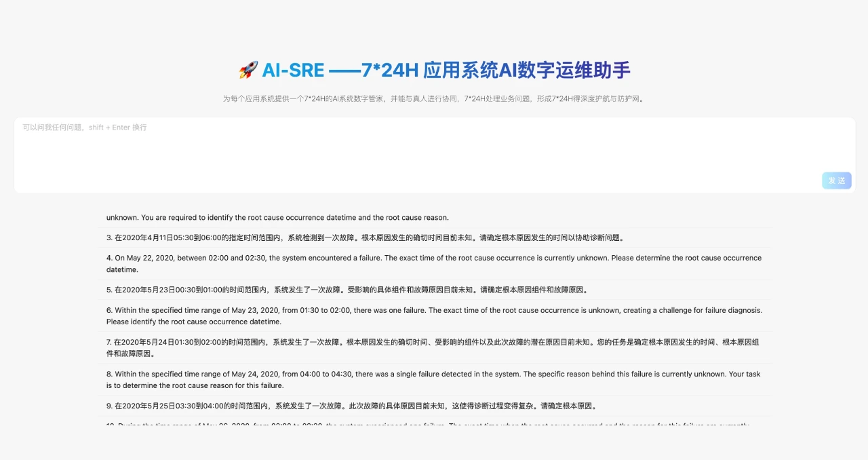The height and width of the screenshot is (460, 868).
Task: Select the AI-SRE 7*24H heading text
Action: (446, 70)
